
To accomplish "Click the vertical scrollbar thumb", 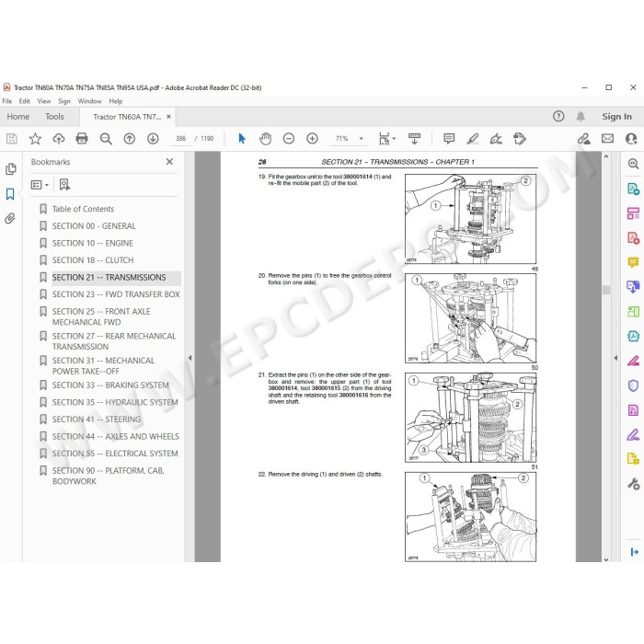I will [x=606, y=290].
